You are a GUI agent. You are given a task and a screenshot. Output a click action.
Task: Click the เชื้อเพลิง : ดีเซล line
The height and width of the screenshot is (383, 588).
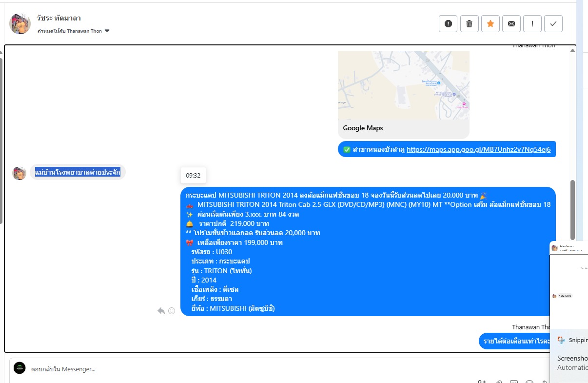215,289
